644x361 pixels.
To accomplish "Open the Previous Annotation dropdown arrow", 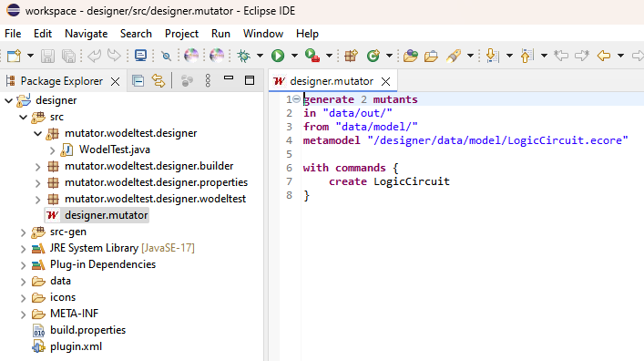I will tap(544, 56).
